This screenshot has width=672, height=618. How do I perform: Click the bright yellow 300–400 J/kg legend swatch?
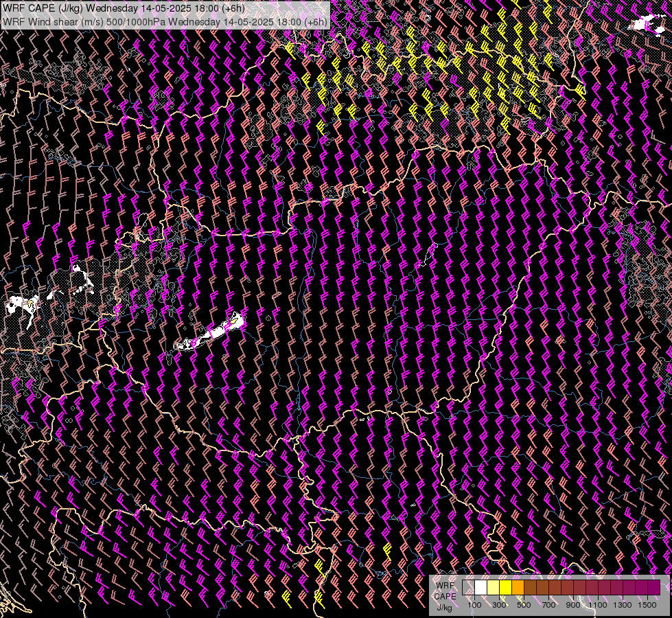[506, 587]
